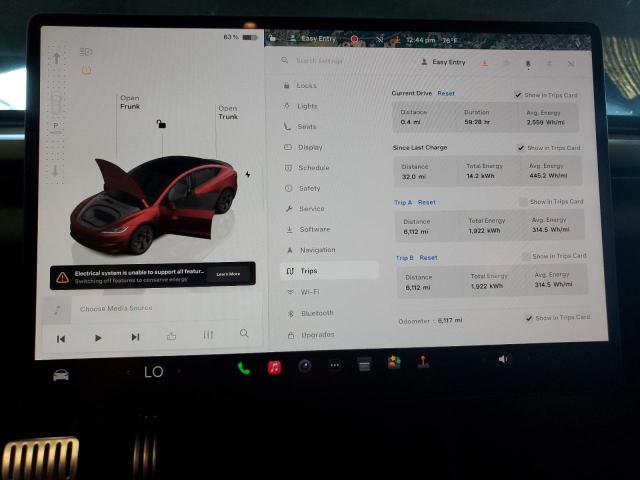Image resolution: width=640 pixels, height=480 pixels.
Task: Open the Toybox app icon
Action: coord(394,362)
